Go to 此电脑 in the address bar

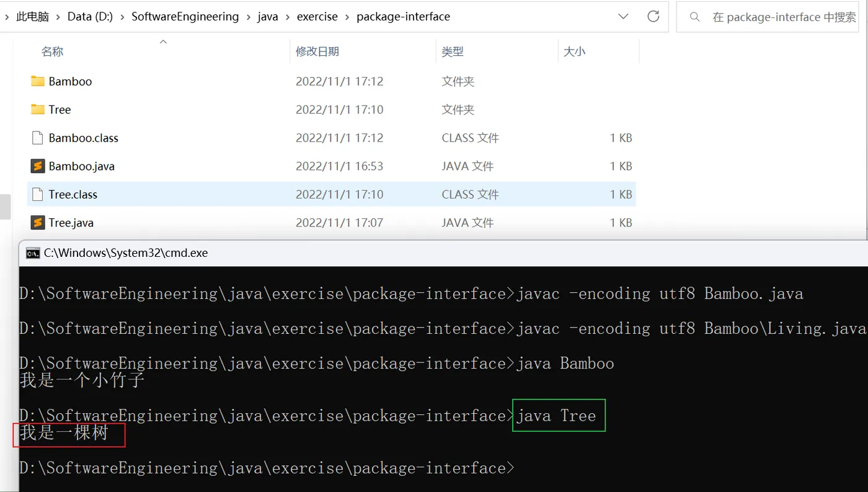(32, 17)
